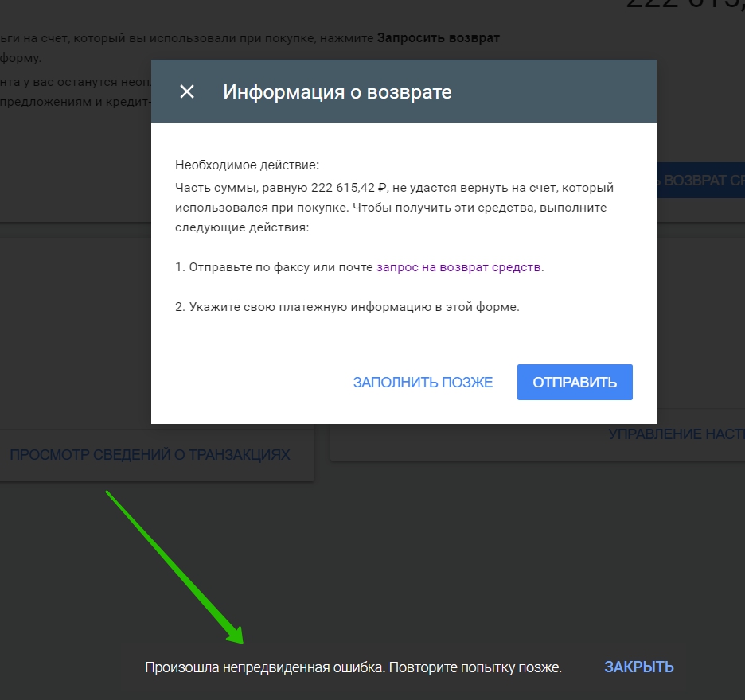Screen dimensions: 745x700
Task: Open 'ПРОСМОТР СВЕДЕНИЙ О ТРАНЗАКЦИЯХ'
Action: [150, 455]
